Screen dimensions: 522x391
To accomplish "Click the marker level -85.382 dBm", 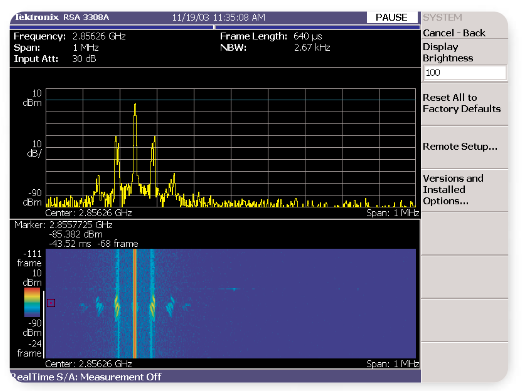I will pos(76,234).
